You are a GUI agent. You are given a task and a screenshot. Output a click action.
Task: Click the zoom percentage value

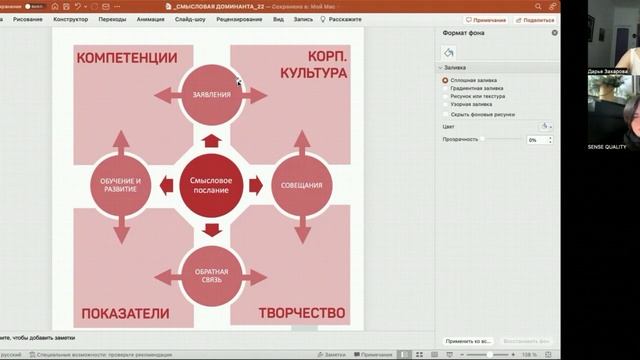point(529,355)
